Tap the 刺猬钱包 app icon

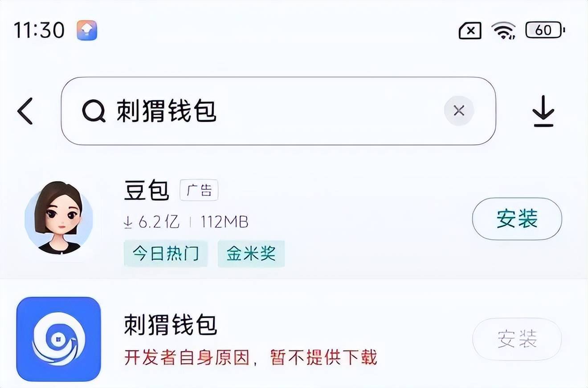59,340
